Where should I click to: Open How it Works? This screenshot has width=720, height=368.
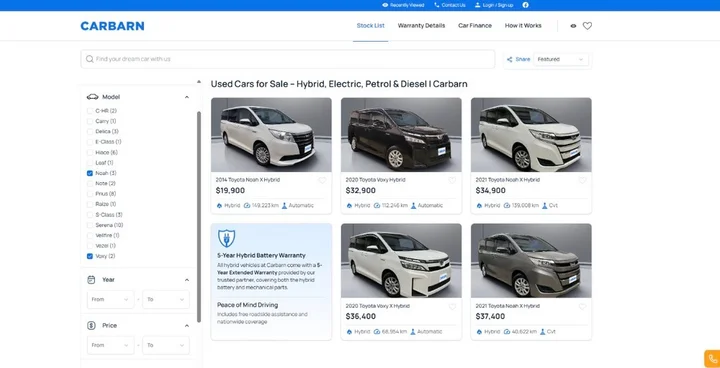[523, 26]
